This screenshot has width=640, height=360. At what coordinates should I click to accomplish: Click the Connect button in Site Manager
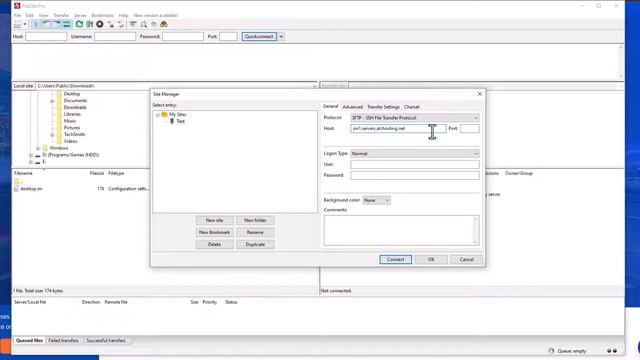(396, 260)
